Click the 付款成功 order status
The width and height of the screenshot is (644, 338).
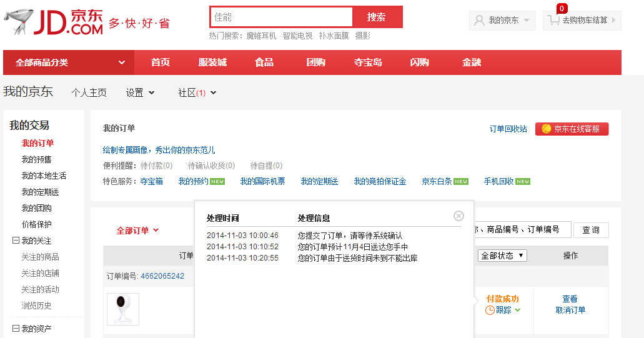point(503,299)
